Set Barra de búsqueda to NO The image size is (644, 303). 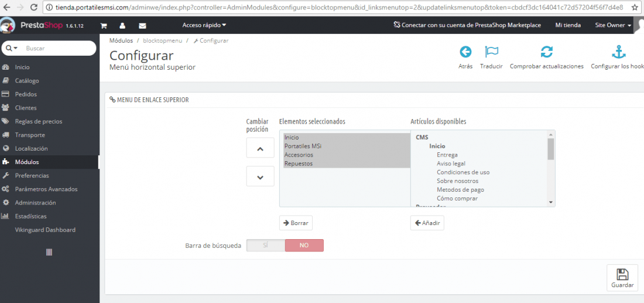[304, 246]
